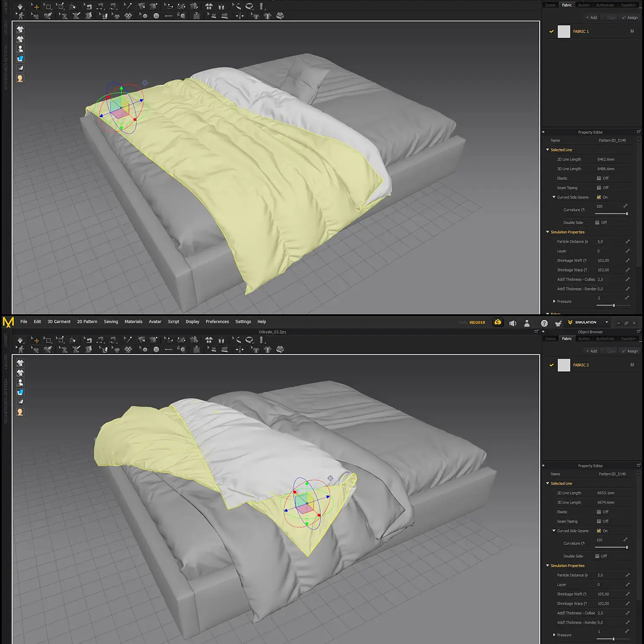Enable the Elastic checkbox in the FABRIC 2 window

[599, 512]
